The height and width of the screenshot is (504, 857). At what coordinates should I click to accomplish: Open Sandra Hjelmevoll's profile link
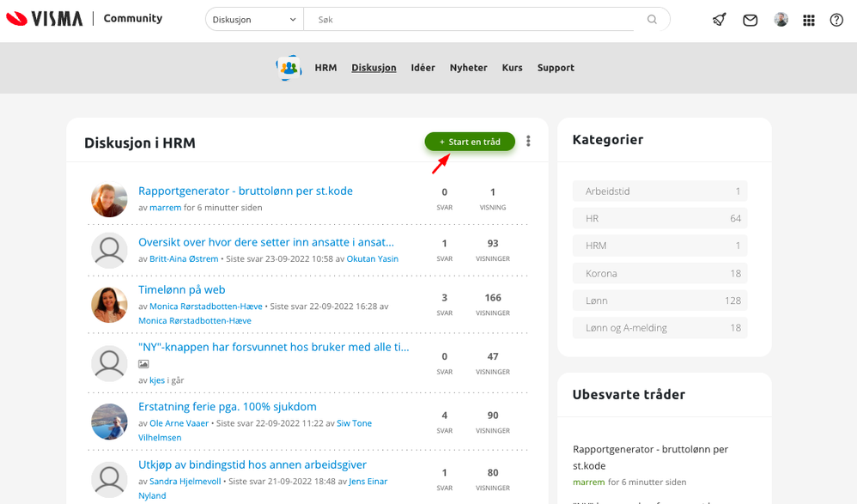click(x=185, y=482)
